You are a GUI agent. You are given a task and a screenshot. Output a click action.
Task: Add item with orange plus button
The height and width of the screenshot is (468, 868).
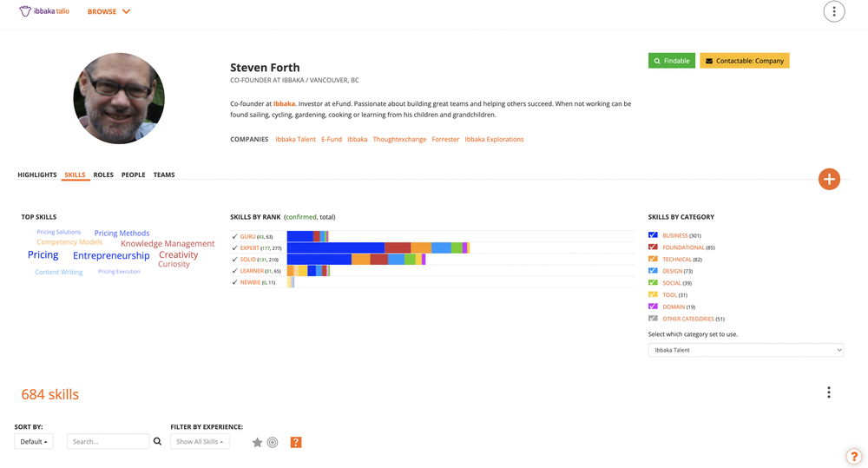(x=829, y=179)
